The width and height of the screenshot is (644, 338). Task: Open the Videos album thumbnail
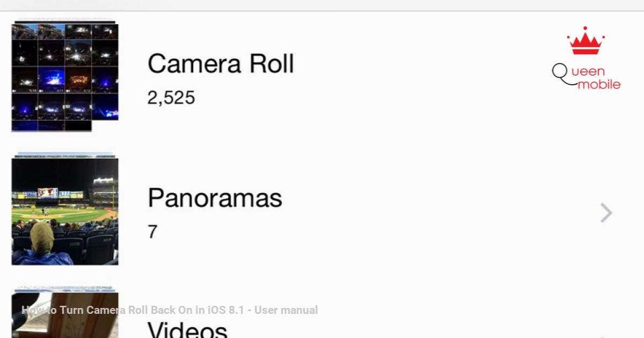[x=65, y=314]
